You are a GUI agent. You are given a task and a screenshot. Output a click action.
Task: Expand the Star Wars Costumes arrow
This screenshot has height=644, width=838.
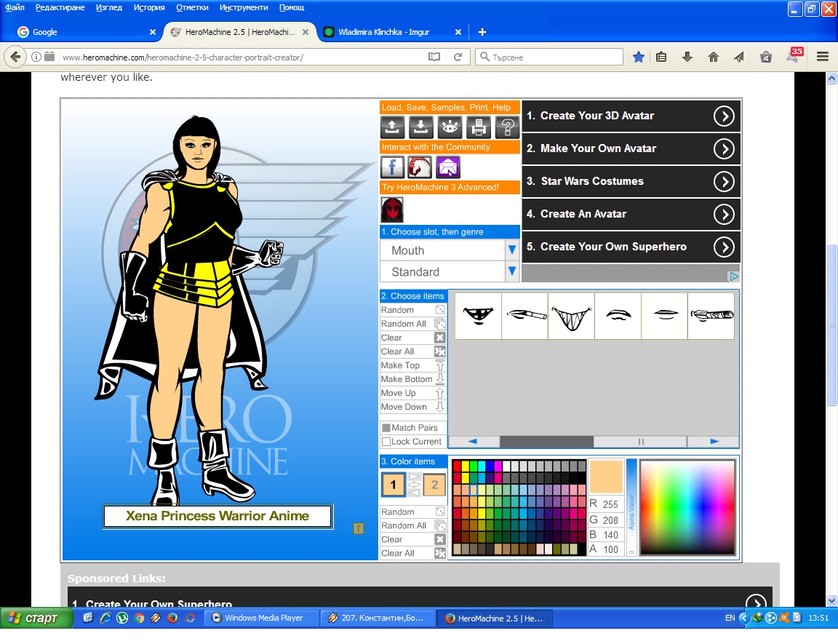[725, 182]
